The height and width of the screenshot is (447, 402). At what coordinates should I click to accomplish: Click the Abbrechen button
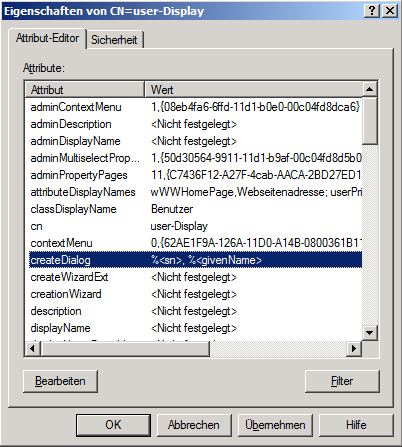(194, 425)
